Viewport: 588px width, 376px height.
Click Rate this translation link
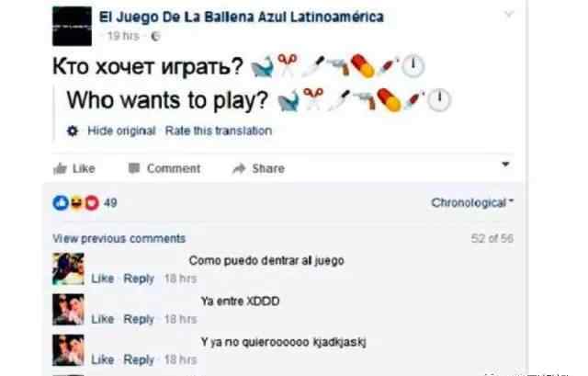tap(219, 131)
